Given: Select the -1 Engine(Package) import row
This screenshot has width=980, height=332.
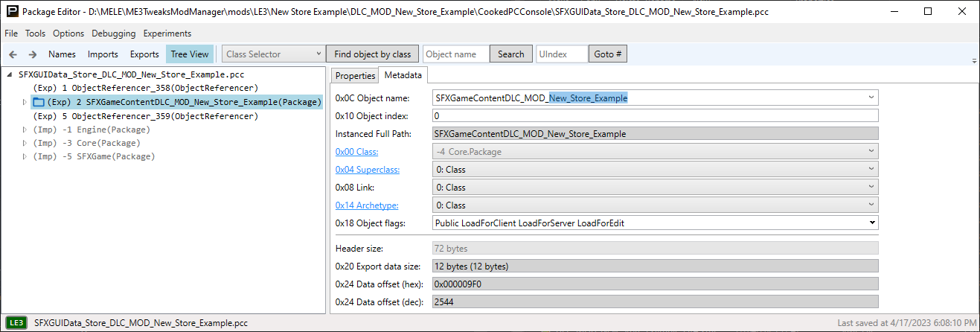Looking at the screenshot, I should point(92,130).
